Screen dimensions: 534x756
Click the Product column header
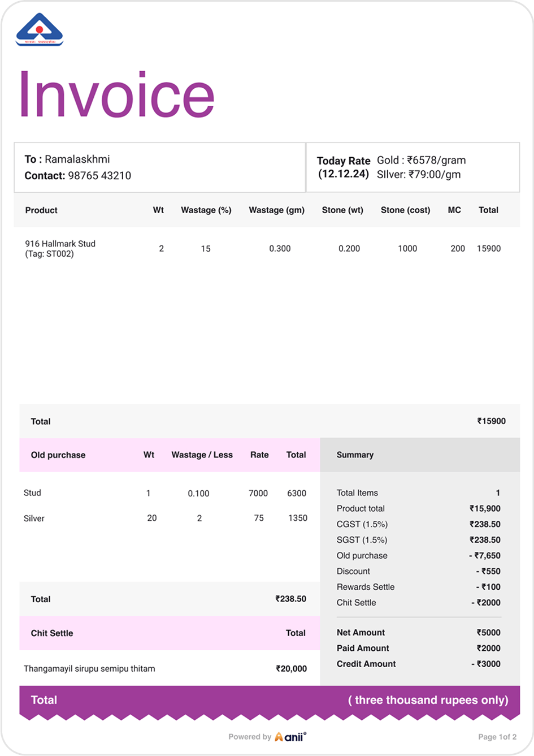coord(41,210)
